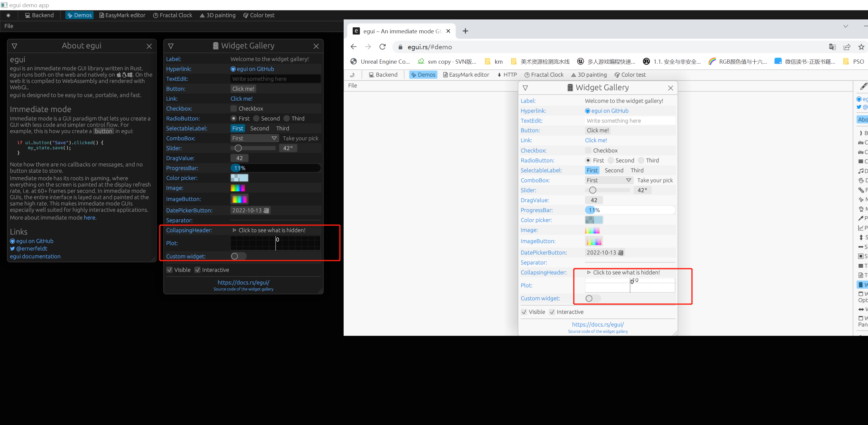Open 3D painting tab in native app
This screenshot has height=425, width=868.
pos(218,15)
